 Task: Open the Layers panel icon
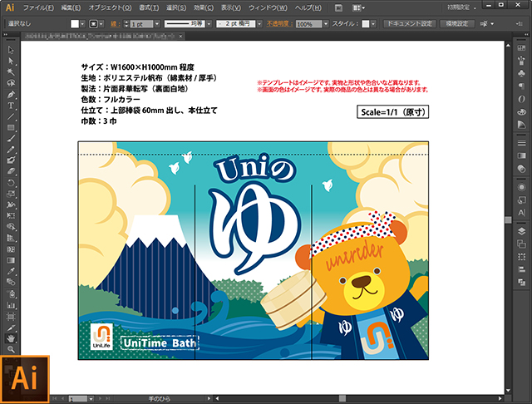521,231
